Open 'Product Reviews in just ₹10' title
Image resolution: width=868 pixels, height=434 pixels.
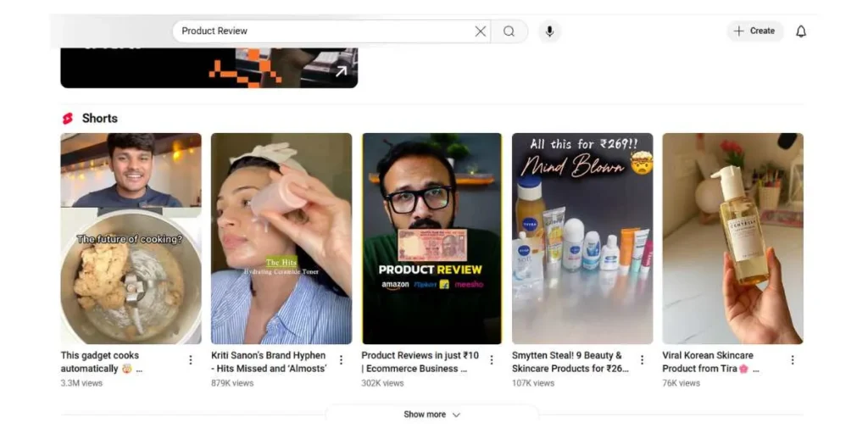click(420, 362)
